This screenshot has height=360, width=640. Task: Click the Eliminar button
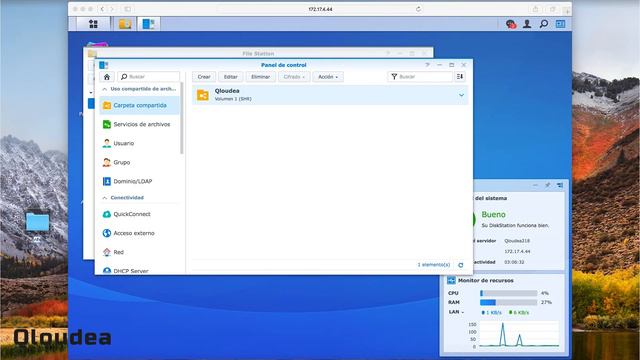click(260, 77)
